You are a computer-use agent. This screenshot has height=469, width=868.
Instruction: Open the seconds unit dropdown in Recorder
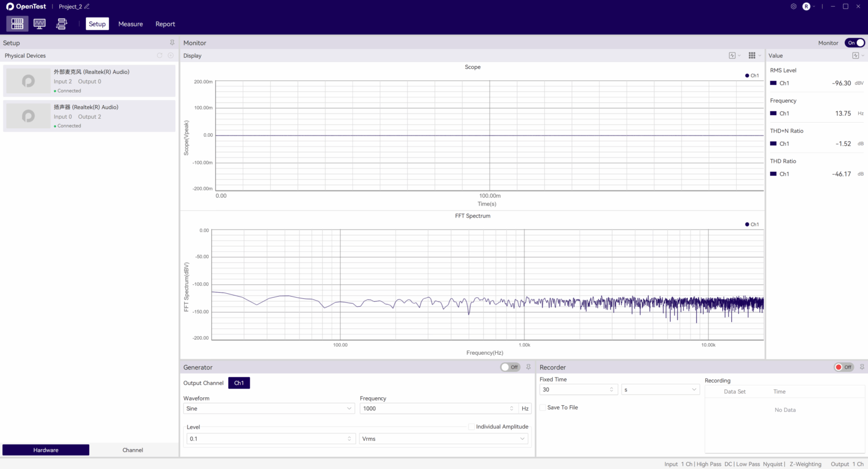click(660, 389)
